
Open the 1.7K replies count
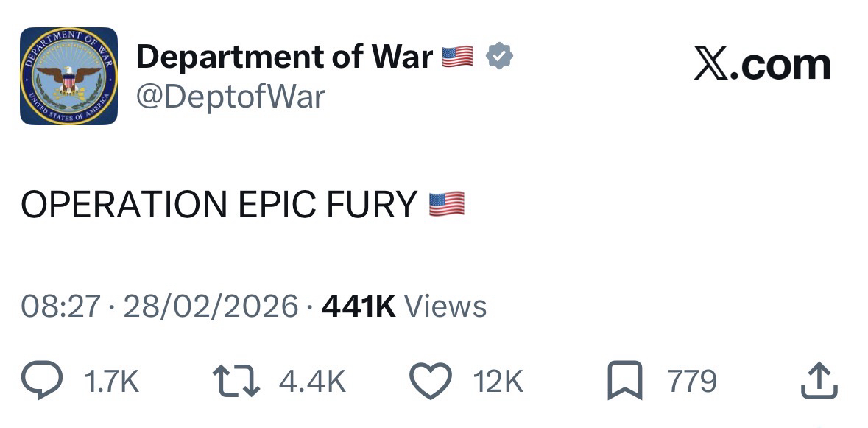[x=112, y=381]
